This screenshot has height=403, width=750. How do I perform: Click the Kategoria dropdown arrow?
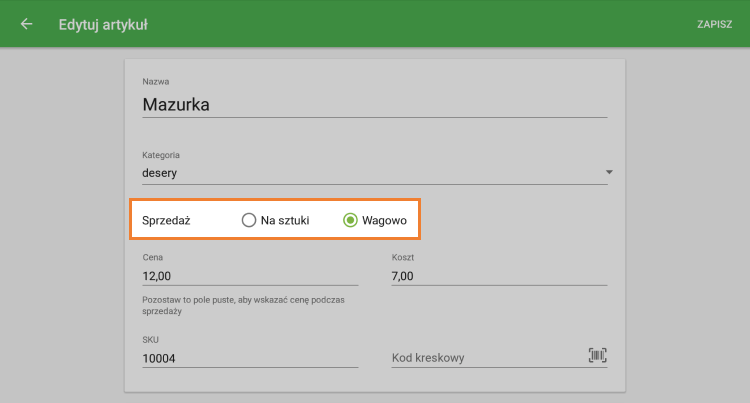pos(608,173)
